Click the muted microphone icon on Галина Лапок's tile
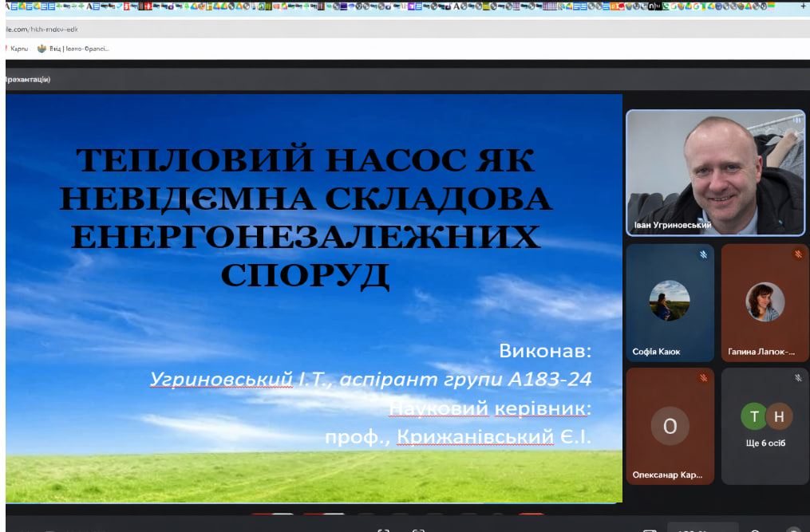This screenshot has height=532, width=810. (797, 255)
